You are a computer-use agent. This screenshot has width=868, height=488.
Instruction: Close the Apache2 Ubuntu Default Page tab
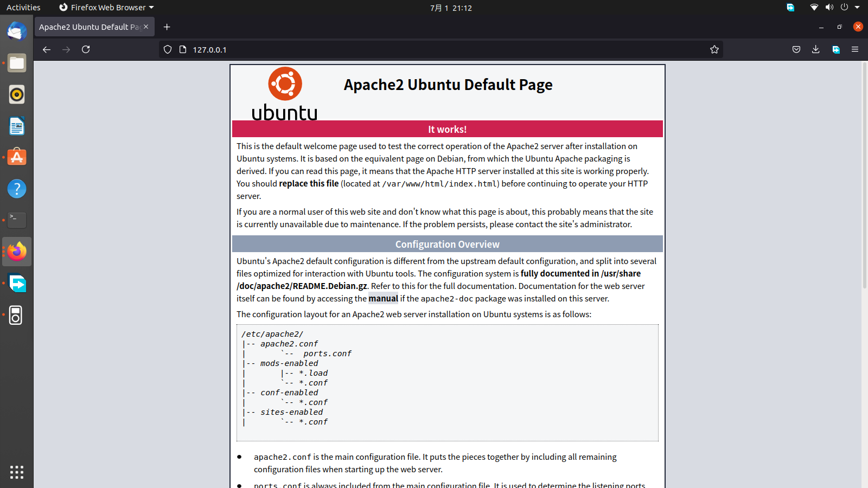pyautogui.click(x=146, y=27)
